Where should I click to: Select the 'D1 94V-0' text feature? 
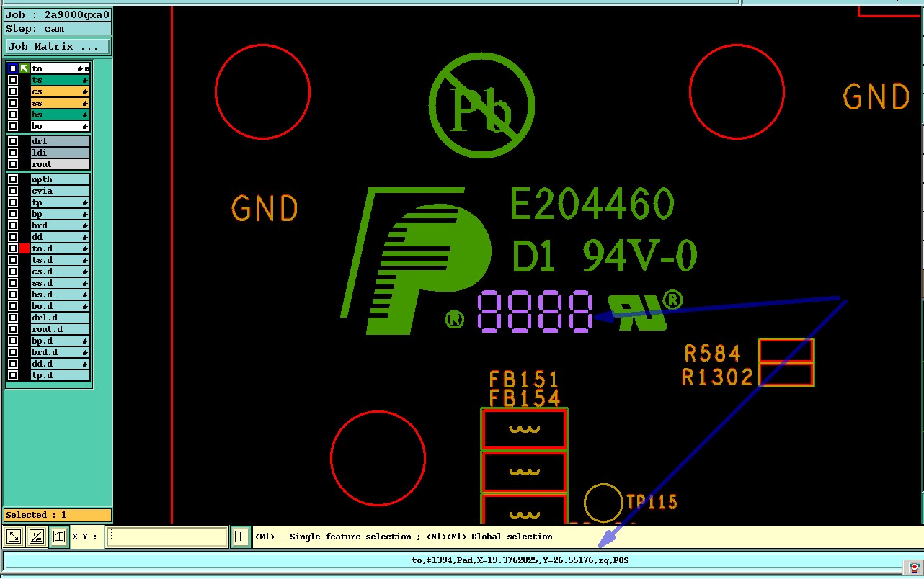604,255
